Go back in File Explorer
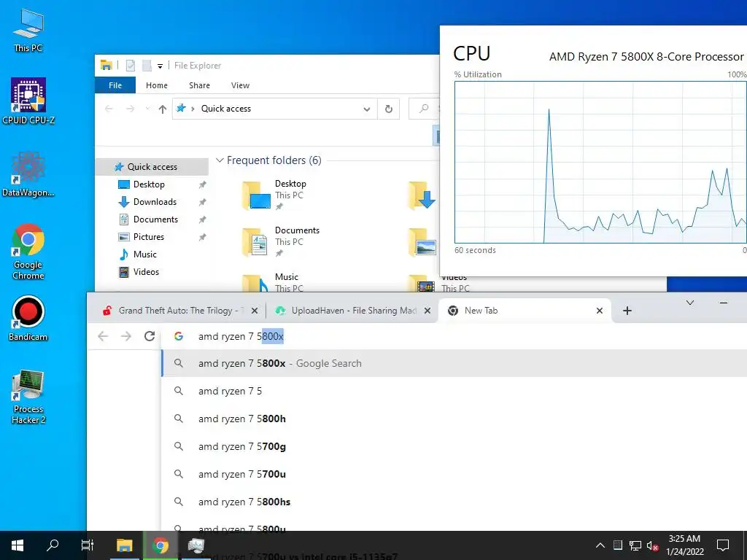Viewport: 747px width, 560px height. tap(109, 109)
